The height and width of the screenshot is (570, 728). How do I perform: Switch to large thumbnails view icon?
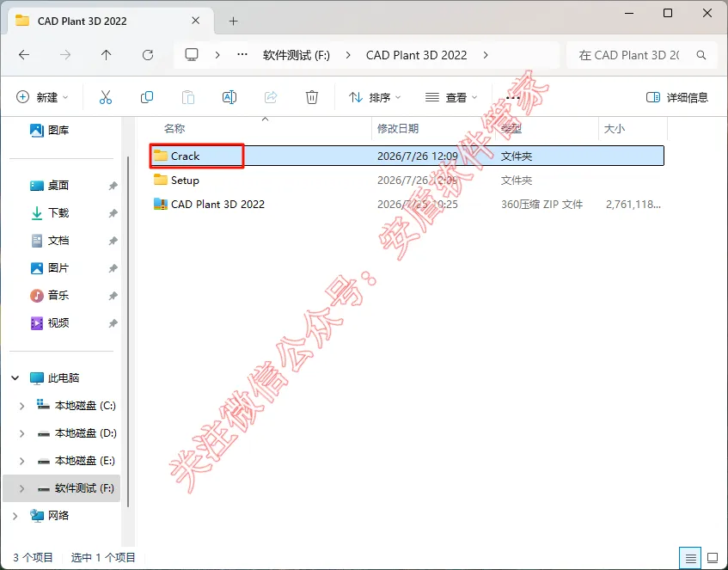click(x=713, y=557)
